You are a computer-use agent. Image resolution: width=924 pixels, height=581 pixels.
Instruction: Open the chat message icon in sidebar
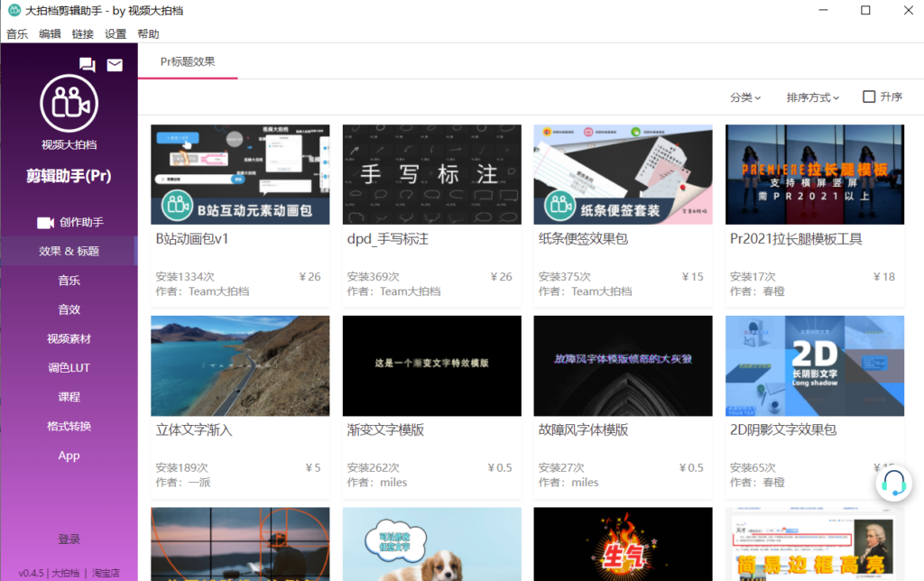point(87,65)
